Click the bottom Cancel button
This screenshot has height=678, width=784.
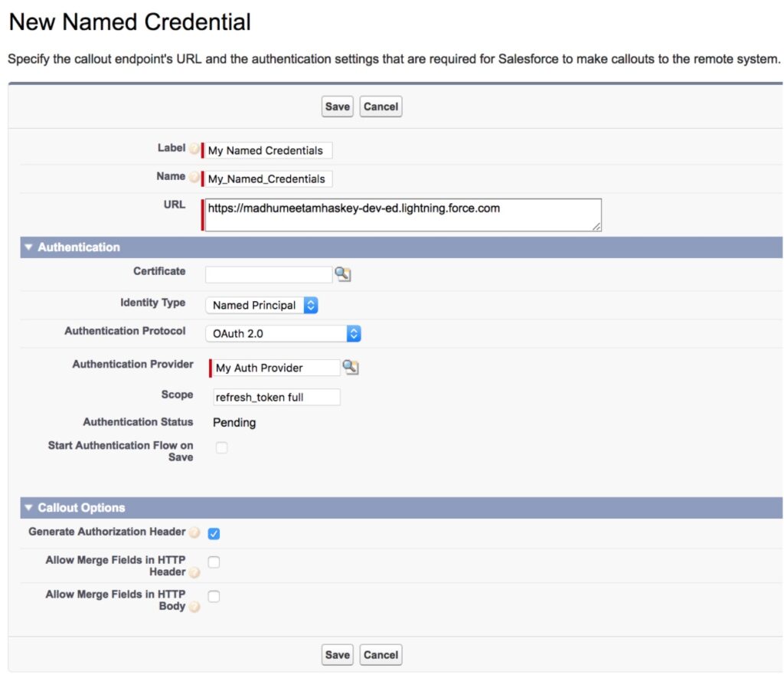[x=381, y=654]
